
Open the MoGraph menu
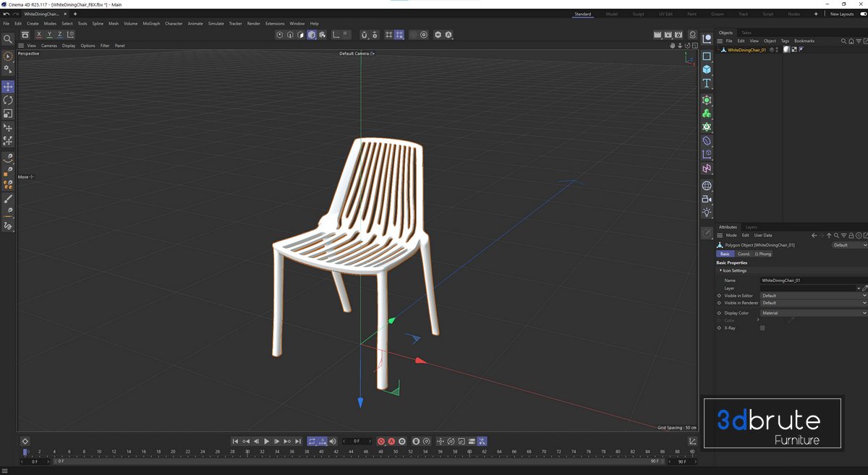tap(151, 24)
